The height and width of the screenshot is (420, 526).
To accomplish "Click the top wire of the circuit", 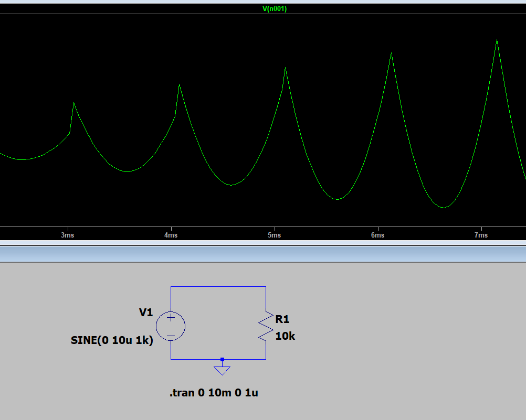I will 218,287.
